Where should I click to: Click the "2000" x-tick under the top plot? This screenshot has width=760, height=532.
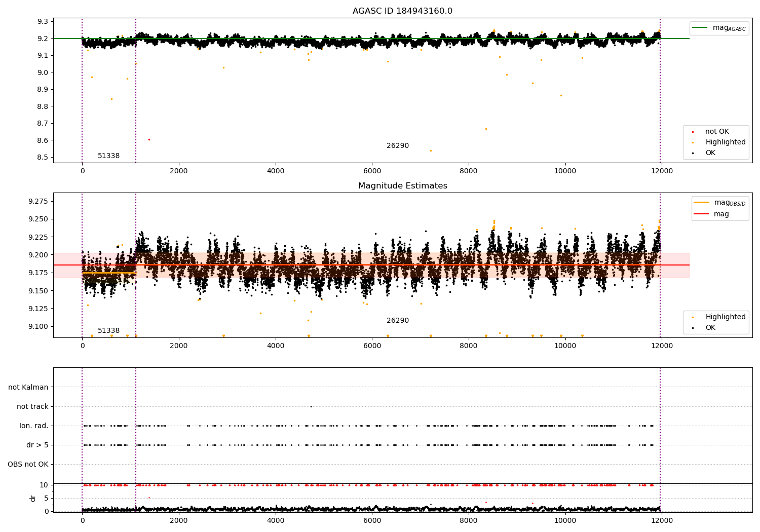(x=179, y=171)
